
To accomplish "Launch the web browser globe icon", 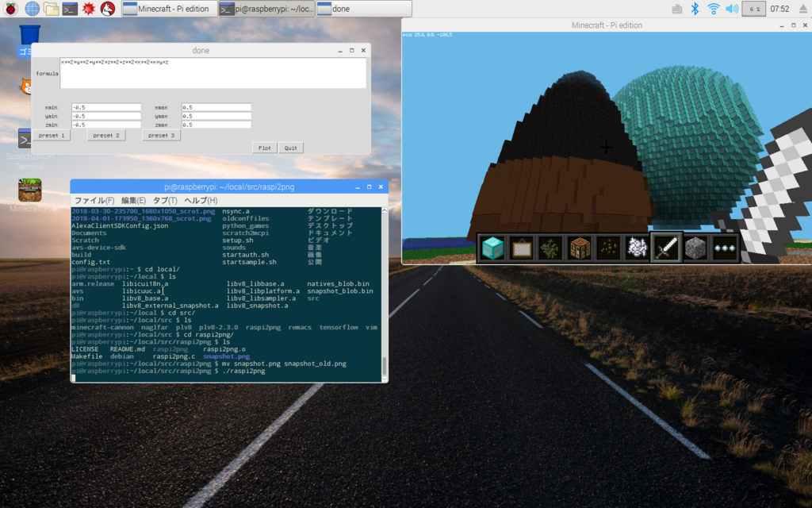I will [x=32, y=8].
